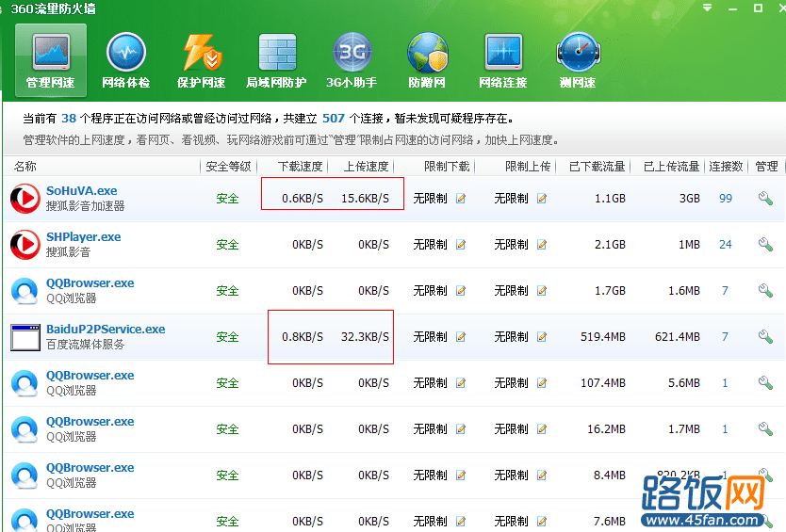Open manage wrench for QQBrowser.exe with 1.7GB downloaded
The image size is (786, 532).
[x=765, y=291]
